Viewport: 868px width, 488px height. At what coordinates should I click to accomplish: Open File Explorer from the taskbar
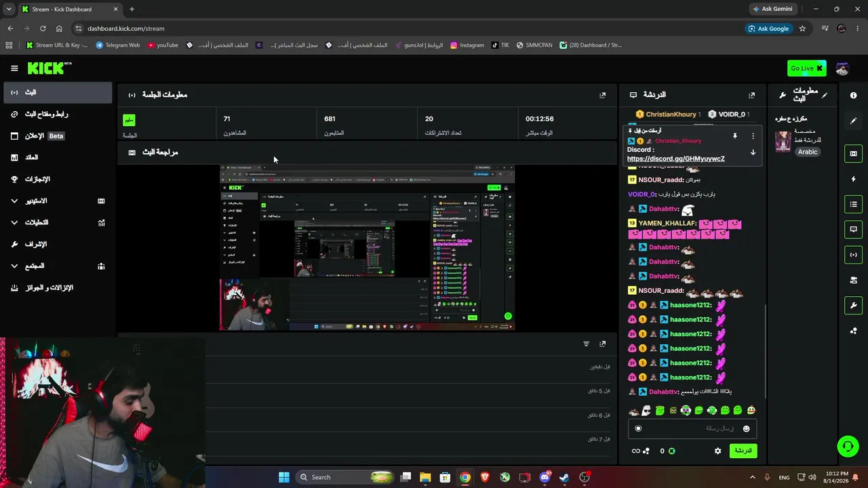pos(425,477)
